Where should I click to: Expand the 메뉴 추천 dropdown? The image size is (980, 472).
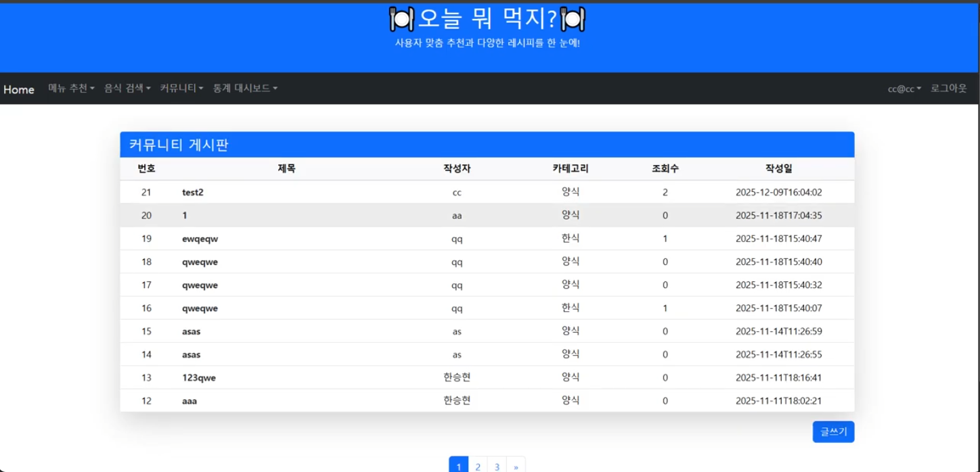71,89
